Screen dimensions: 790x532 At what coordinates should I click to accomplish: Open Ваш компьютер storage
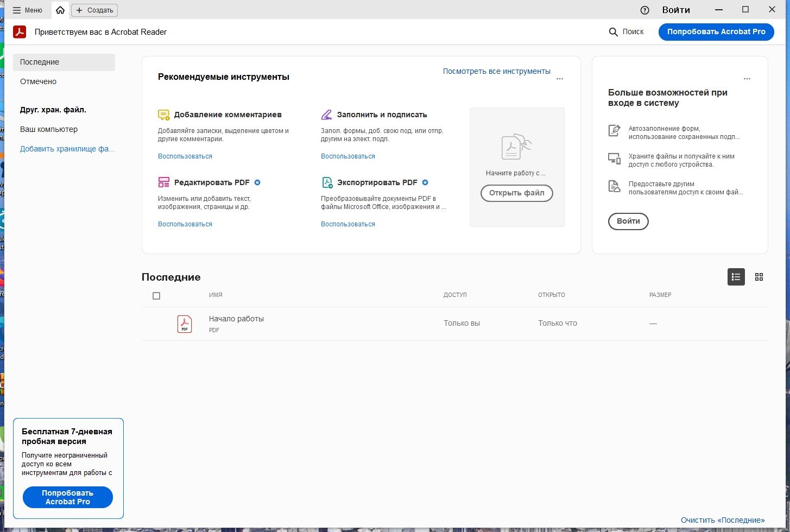point(49,129)
